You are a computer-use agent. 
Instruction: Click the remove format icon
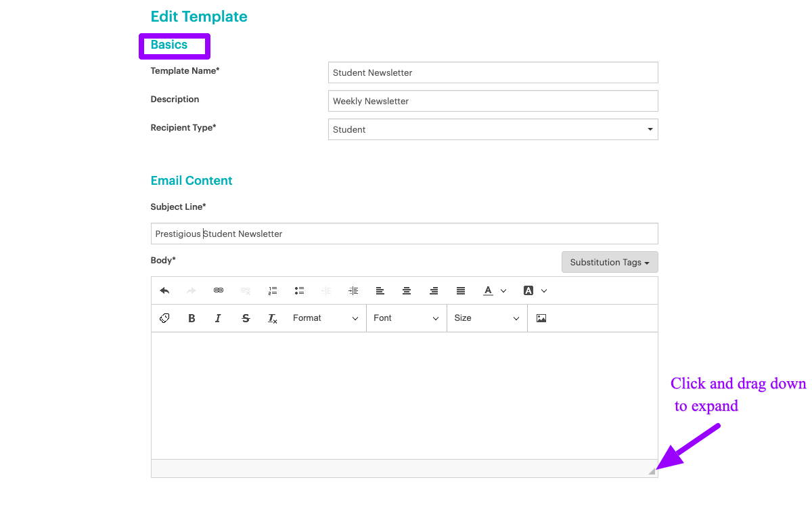(x=273, y=318)
